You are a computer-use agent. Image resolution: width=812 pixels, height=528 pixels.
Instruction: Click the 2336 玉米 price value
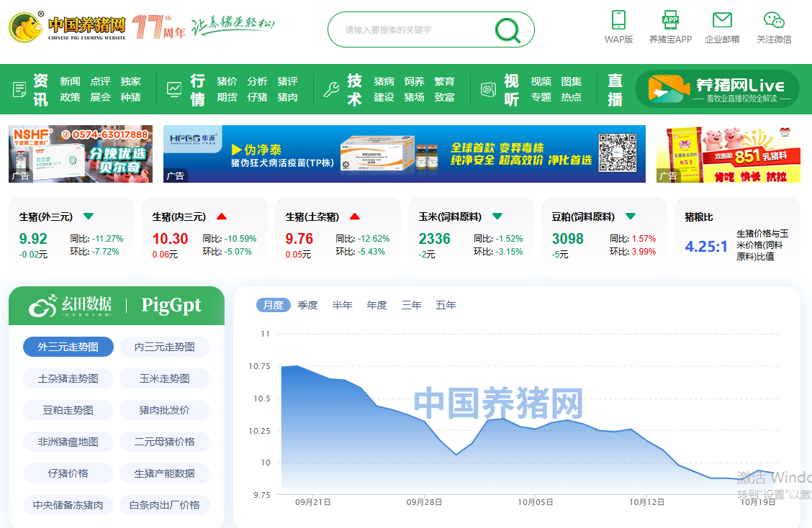tap(435, 239)
